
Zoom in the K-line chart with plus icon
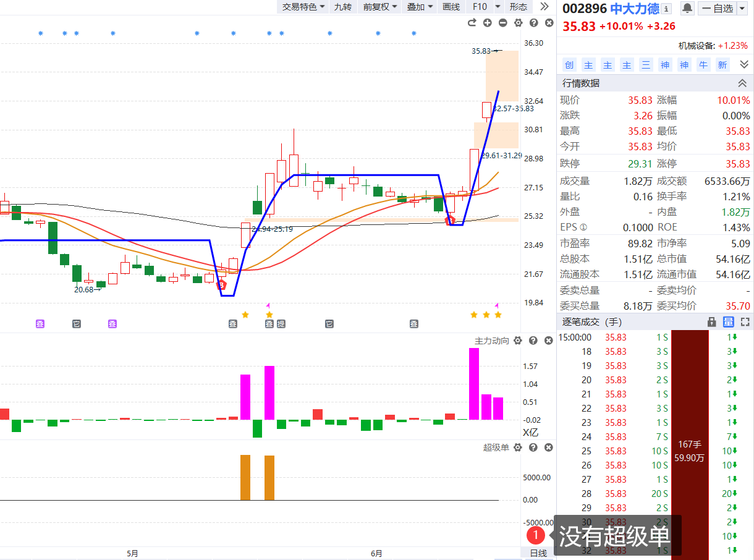487,23
